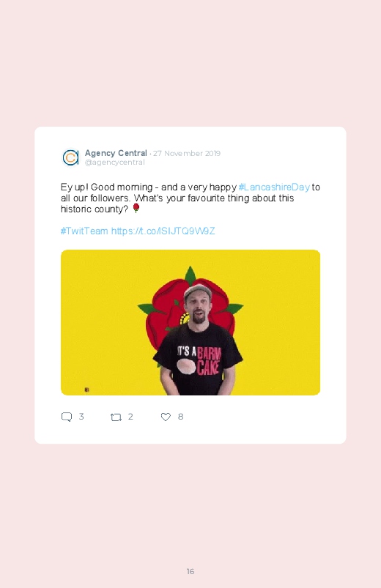Open the #LancashireDay hashtag
Viewport: 381px width, 588px height.
(275, 187)
